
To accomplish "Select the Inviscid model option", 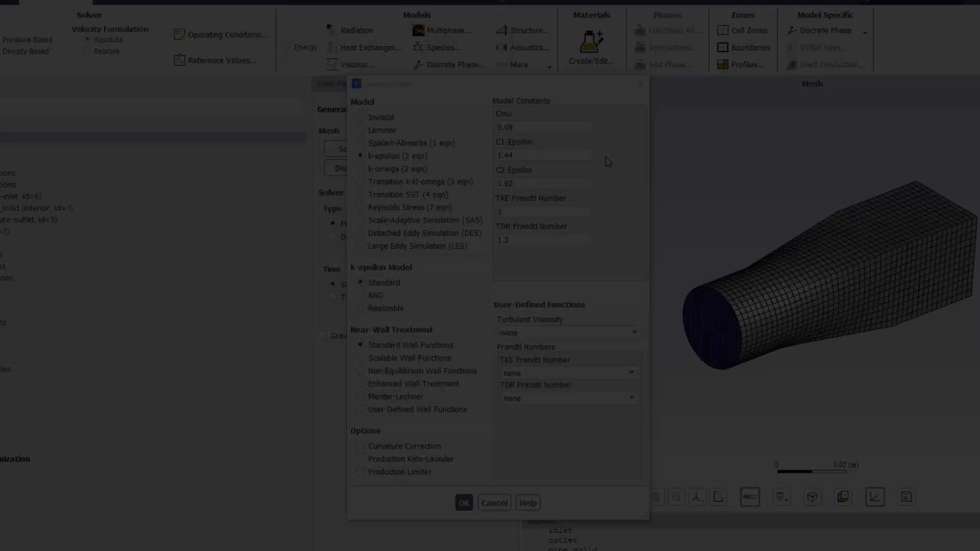I will pyautogui.click(x=375, y=118).
